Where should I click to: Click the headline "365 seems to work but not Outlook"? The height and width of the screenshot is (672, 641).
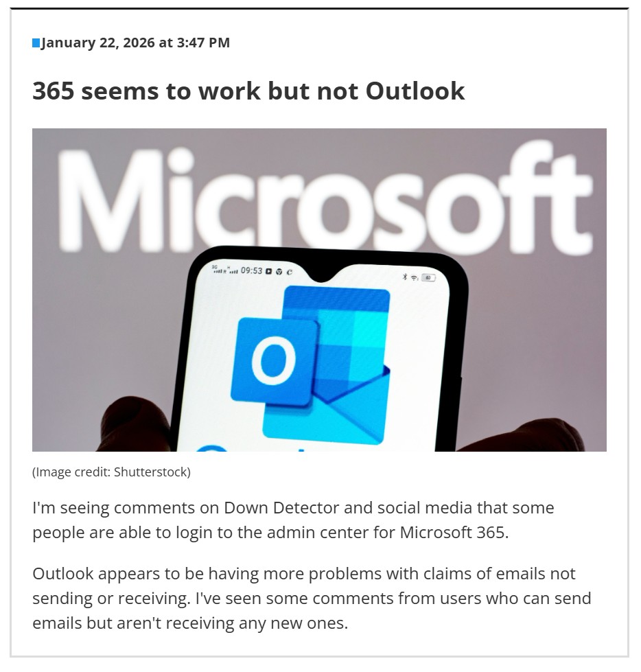[248, 91]
